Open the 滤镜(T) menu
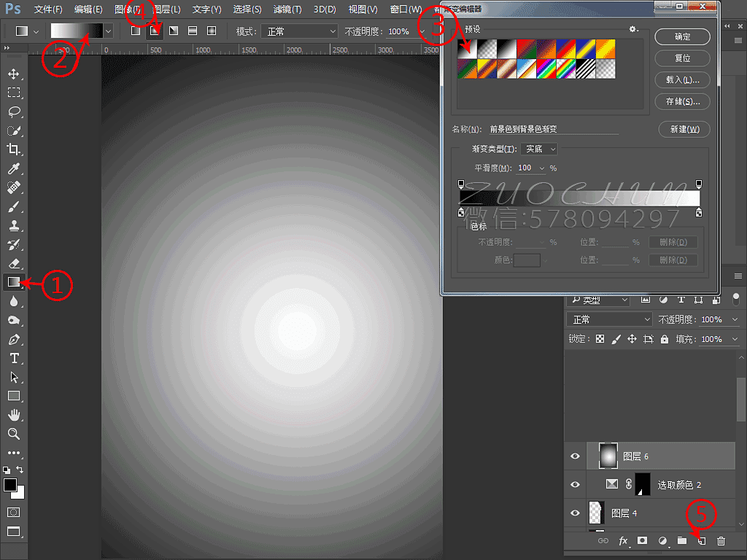The width and height of the screenshot is (747, 560). click(x=287, y=9)
